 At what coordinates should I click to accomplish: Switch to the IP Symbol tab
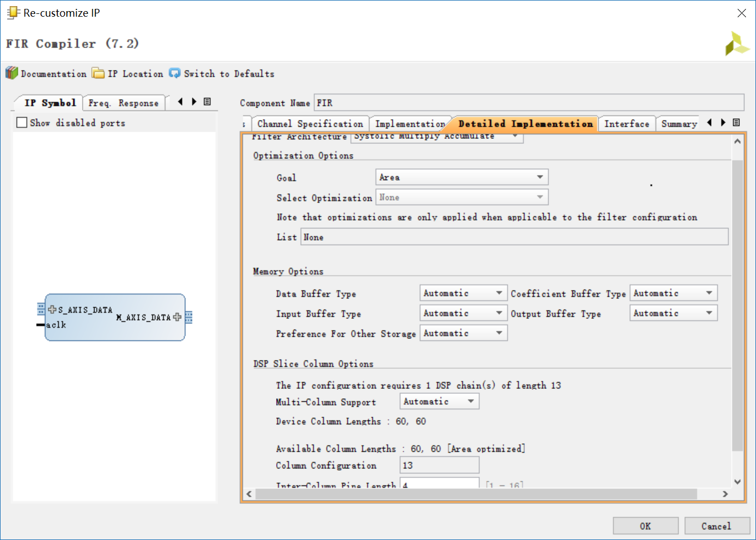pos(49,103)
